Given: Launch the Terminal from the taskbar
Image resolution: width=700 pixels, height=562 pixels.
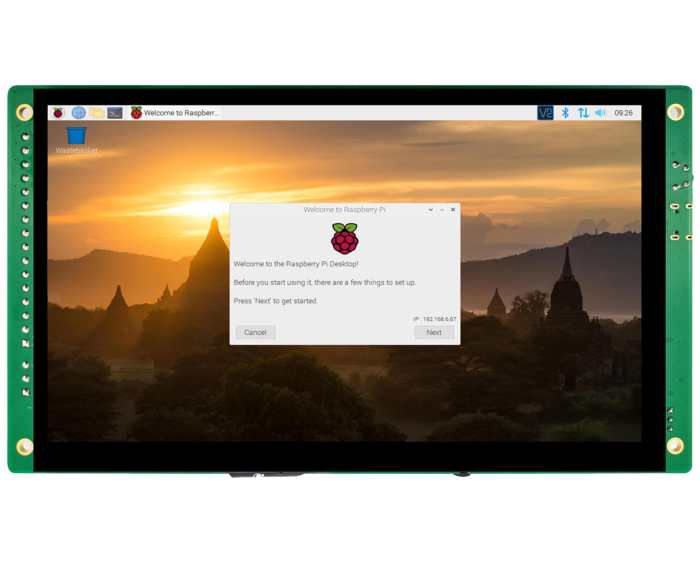Looking at the screenshot, I should pos(115,113).
